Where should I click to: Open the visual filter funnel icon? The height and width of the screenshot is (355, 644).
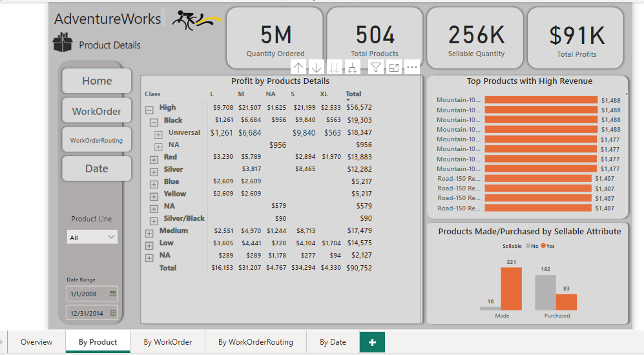click(375, 67)
